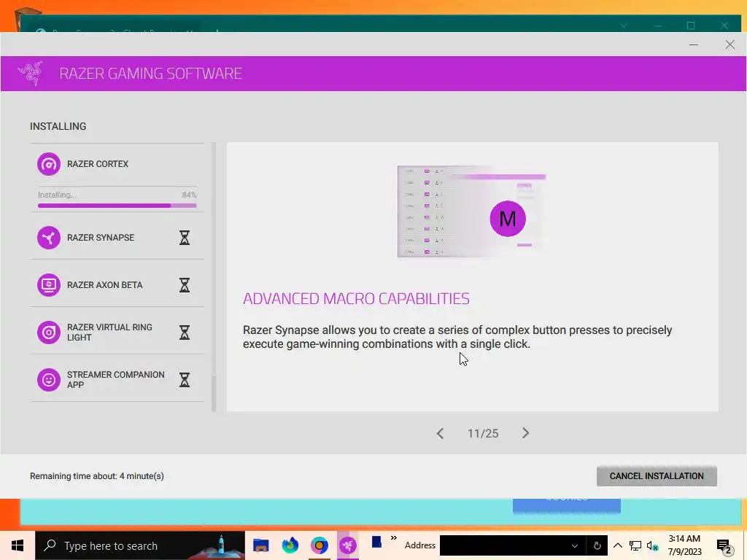Select the Razer Virtual Ring Light icon
Screen dimensions: 747x560
(49, 332)
